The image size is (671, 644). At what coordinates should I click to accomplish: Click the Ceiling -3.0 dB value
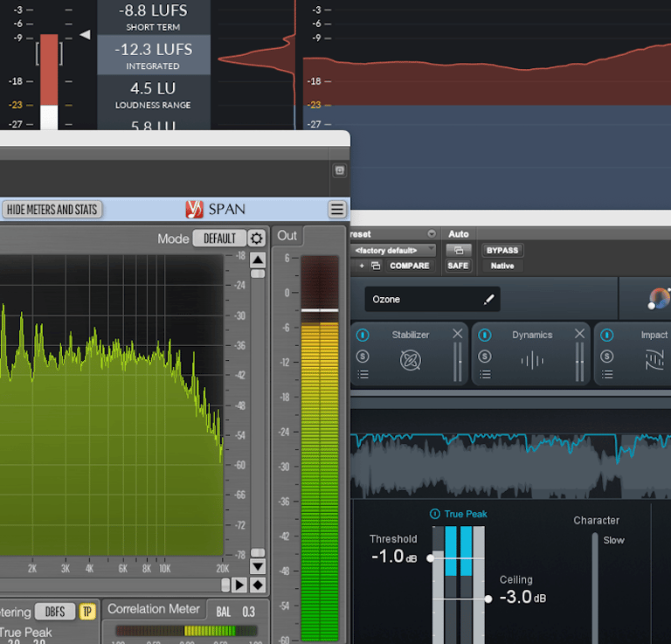tap(523, 597)
